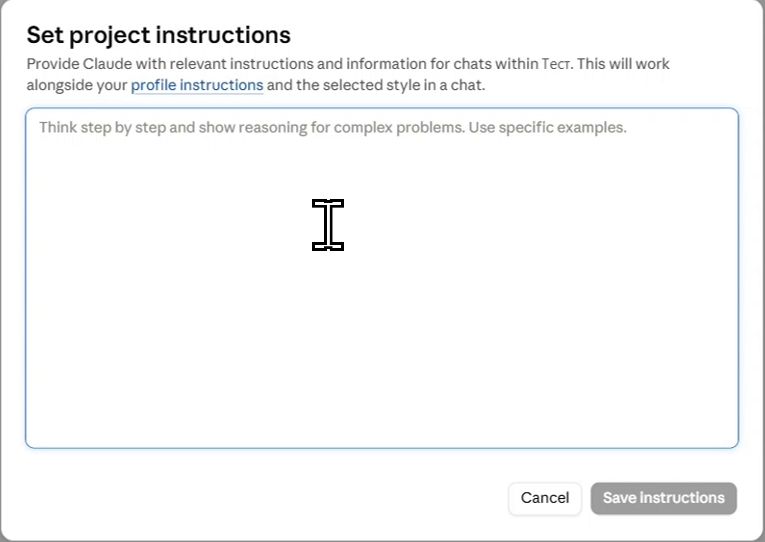765x542 pixels.
Task: Click the 'Think step by step' placeholder text
Action: click(x=102, y=128)
